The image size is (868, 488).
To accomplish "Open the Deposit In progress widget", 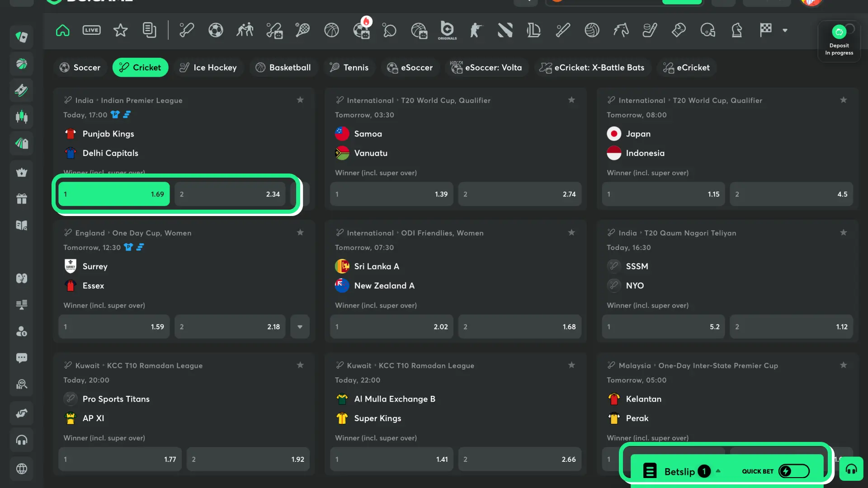I will (839, 41).
